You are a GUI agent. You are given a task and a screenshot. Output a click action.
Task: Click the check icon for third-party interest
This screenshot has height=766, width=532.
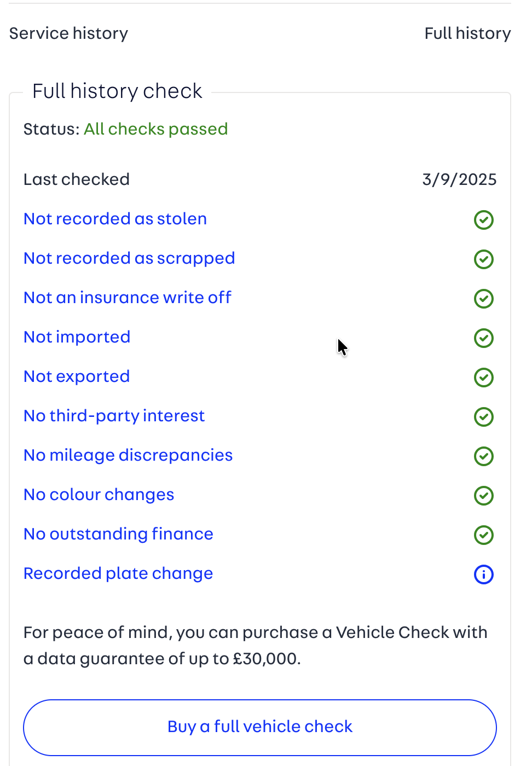pyautogui.click(x=484, y=417)
